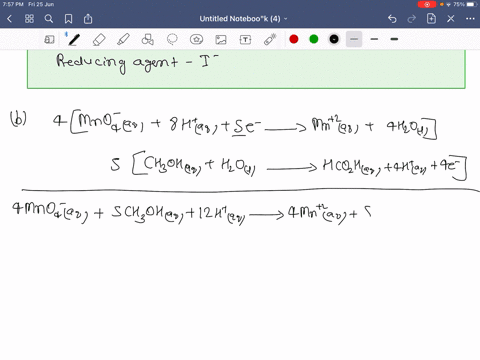This screenshot has height=360, width=480.
Task: Select the Eraser tool
Action: 99,40
